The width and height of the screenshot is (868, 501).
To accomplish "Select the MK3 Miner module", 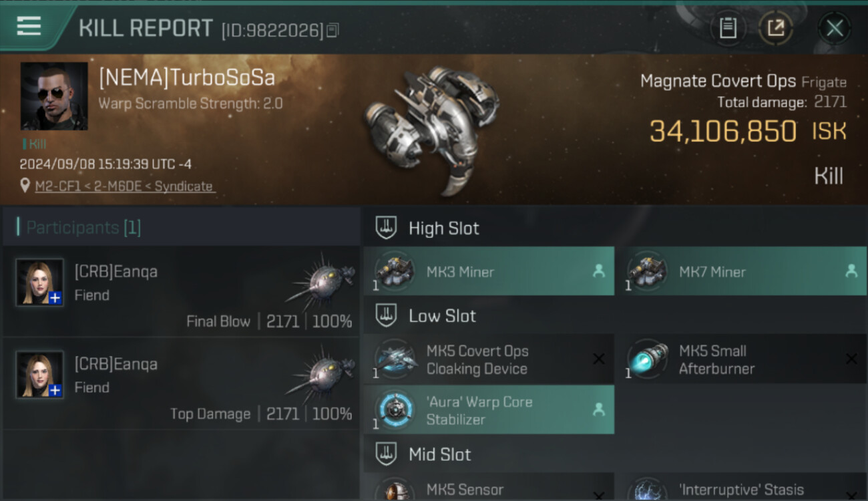I will pos(489,271).
